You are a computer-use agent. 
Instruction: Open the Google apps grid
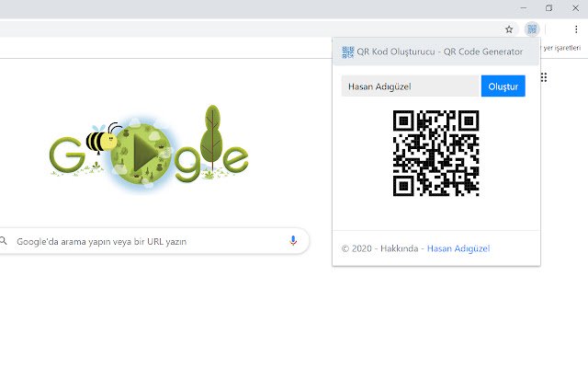(544, 77)
